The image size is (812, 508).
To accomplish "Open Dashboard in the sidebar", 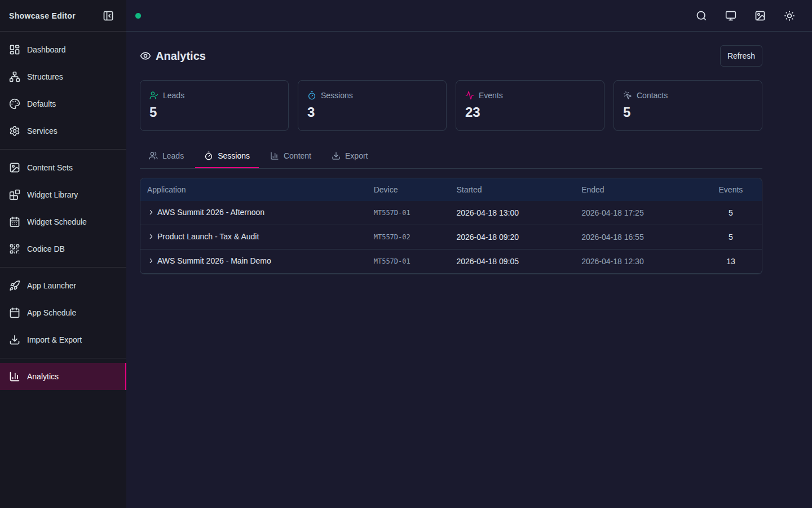I will [x=63, y=50].
